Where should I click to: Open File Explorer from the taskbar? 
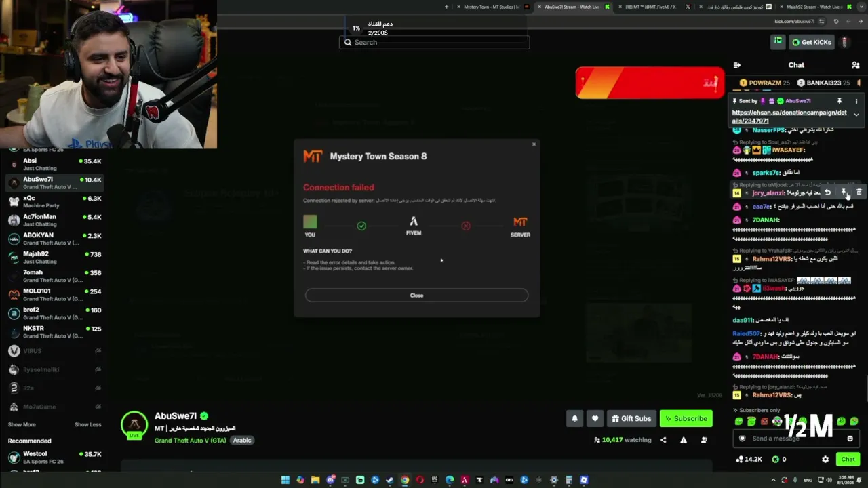click(x=315, y=480)
